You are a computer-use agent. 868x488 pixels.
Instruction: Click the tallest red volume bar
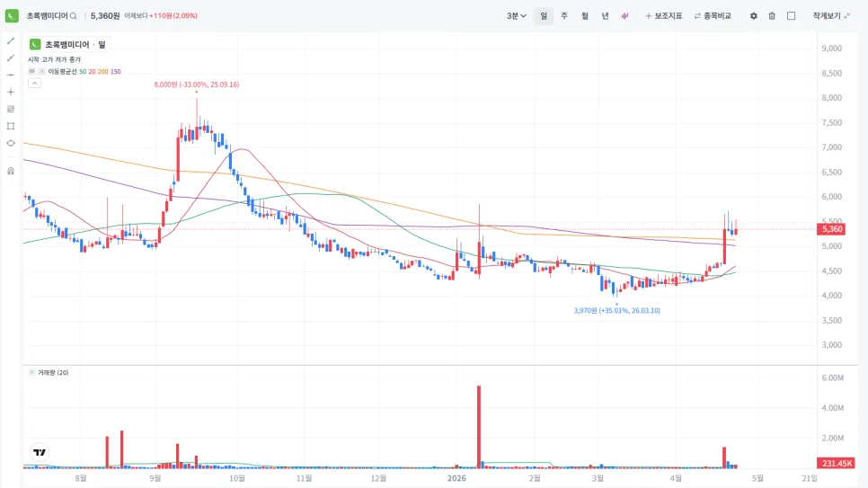(479, 427)
